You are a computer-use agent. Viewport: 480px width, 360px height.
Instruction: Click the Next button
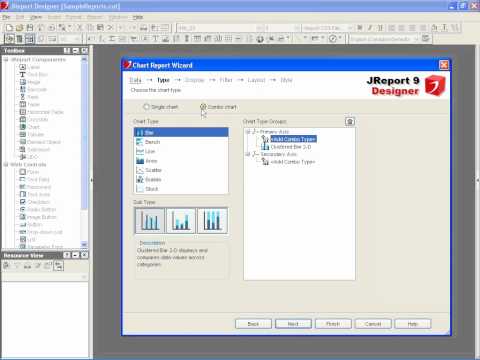pyautogui.click(x=293, y=324)
